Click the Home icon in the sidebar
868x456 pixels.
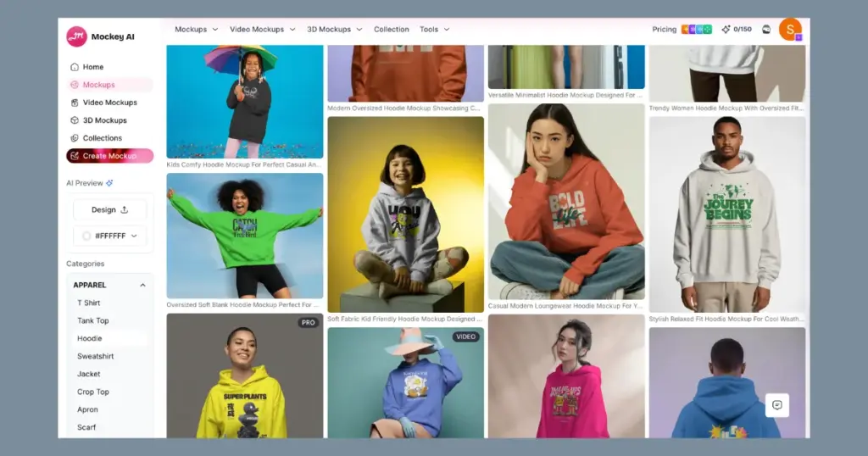(x=75, y=67)
